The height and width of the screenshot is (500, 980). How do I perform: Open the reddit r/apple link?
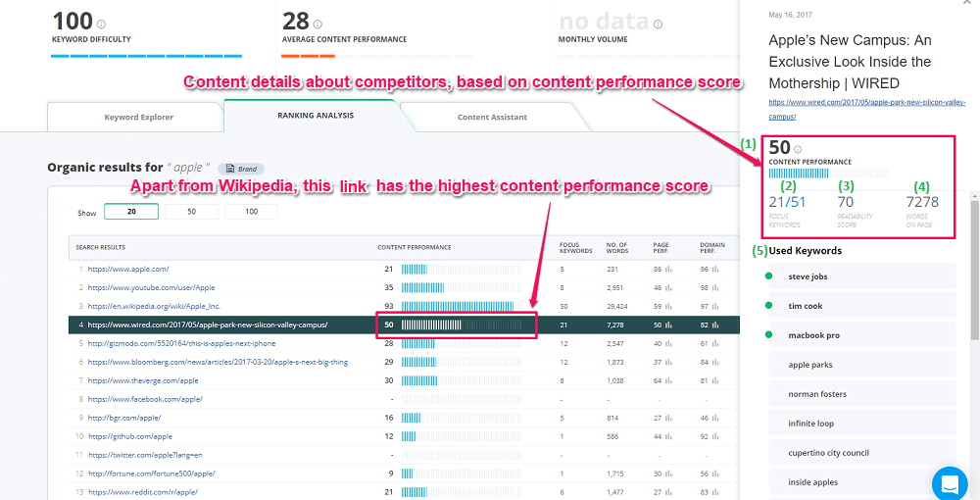[143, 492]
